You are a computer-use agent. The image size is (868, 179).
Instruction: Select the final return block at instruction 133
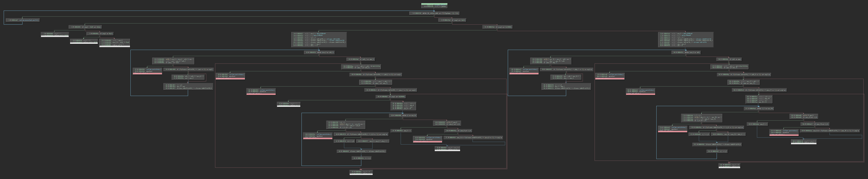tap(729, 166)
